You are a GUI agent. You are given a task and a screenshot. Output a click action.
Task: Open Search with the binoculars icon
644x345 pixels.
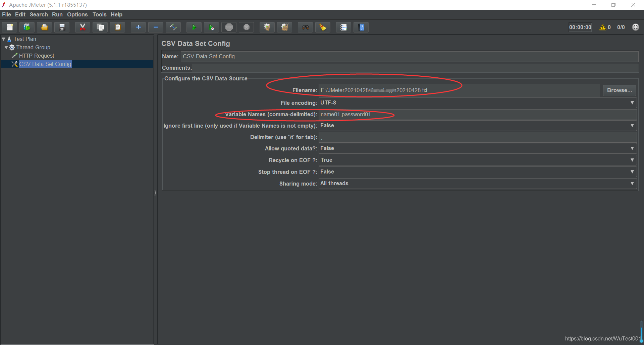point(305,27)
